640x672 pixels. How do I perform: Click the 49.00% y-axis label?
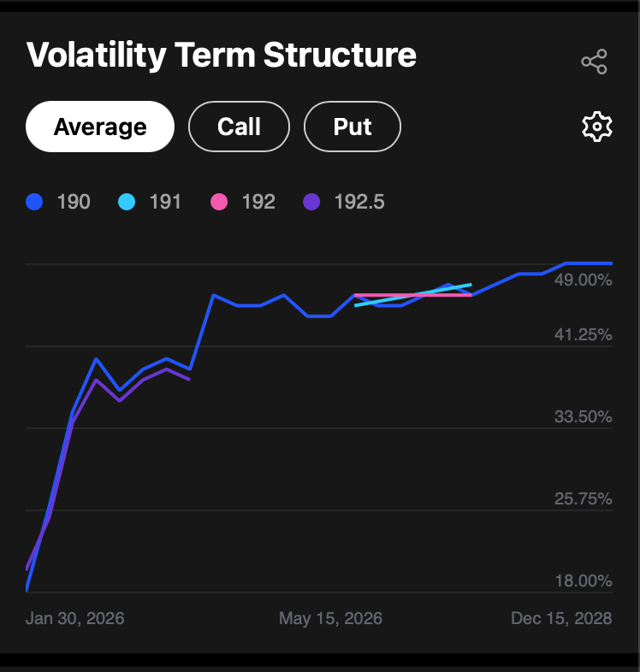[584, 280]
